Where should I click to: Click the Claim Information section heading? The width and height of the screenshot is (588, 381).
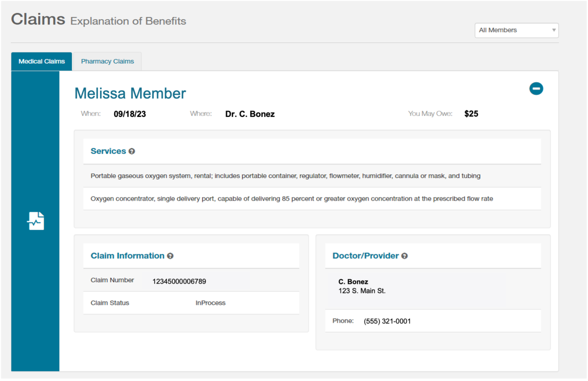[x=127, y=256]
